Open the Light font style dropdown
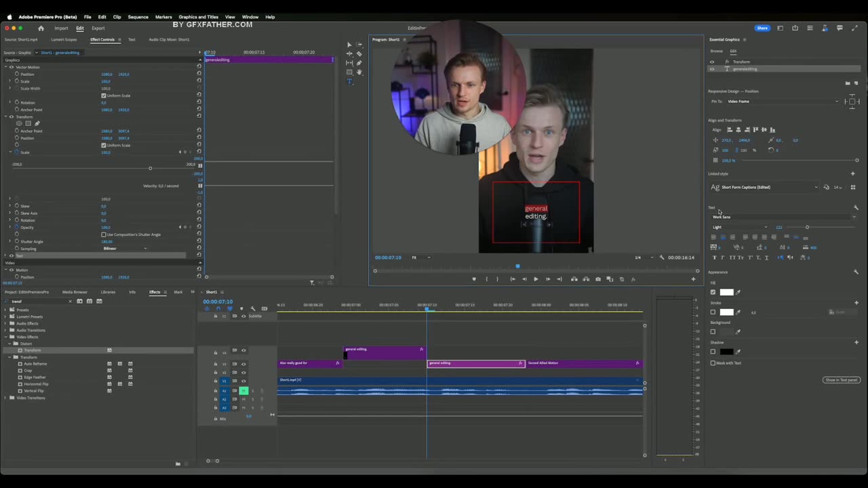This screenshot has width=868, height=488. click(x=739, y=228)
